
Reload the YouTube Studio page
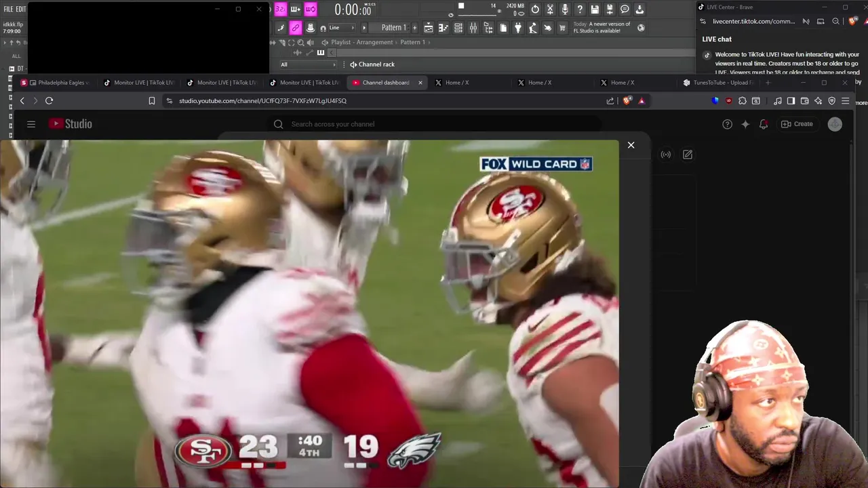point(49,100)
